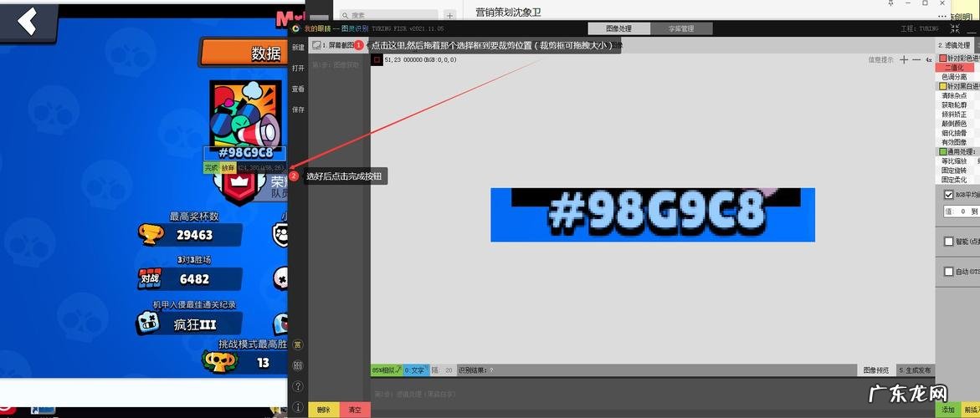Enable the 智能 checkbox
980x418 pixels.
click(948, 242)
